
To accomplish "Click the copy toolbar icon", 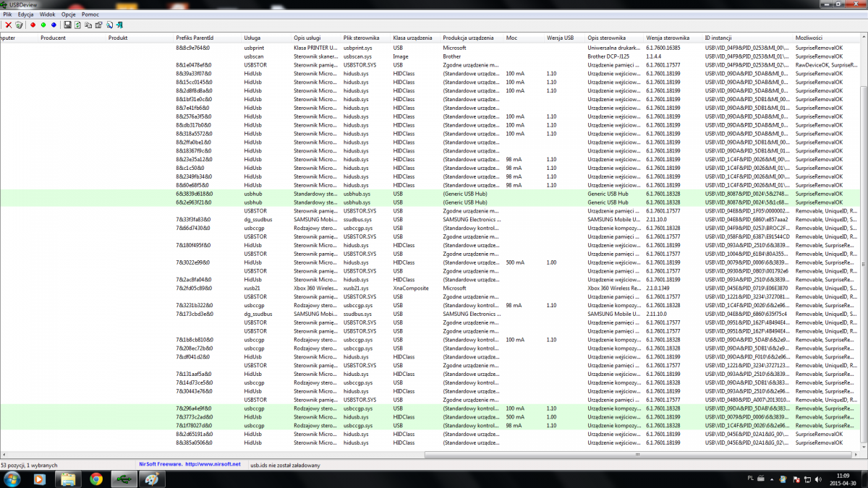I will 87,25.
